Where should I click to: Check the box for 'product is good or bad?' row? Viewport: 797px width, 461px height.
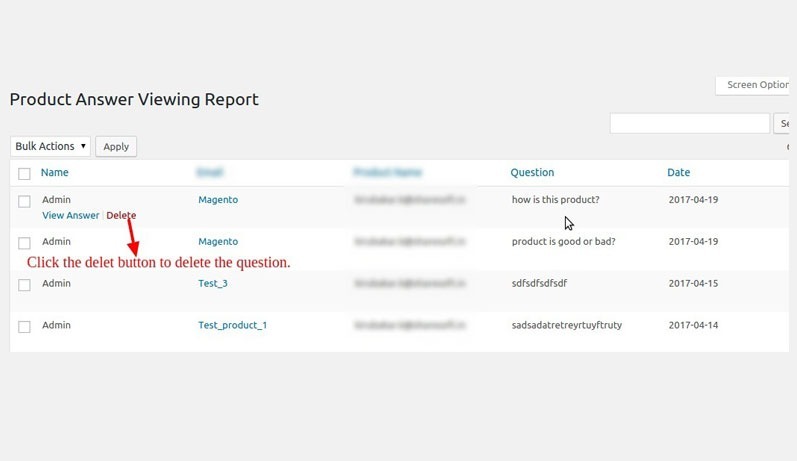pyautogui.click(x=24, y=243)
